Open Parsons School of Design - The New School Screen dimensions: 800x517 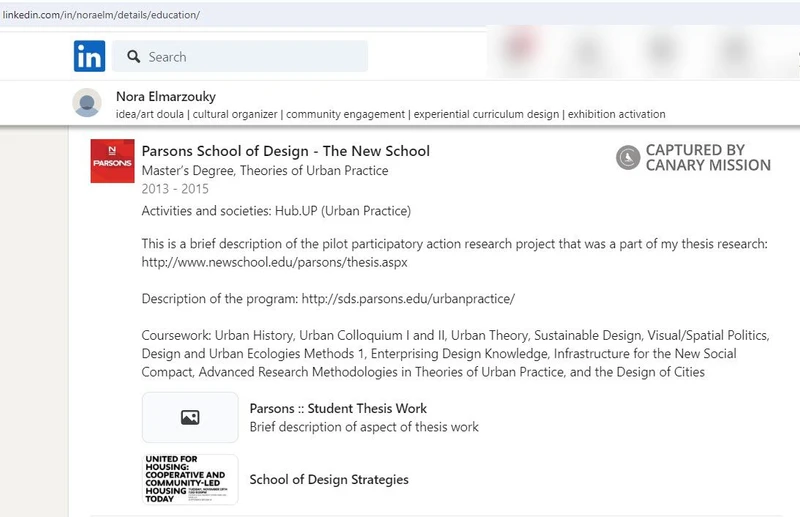pos(286,151)
